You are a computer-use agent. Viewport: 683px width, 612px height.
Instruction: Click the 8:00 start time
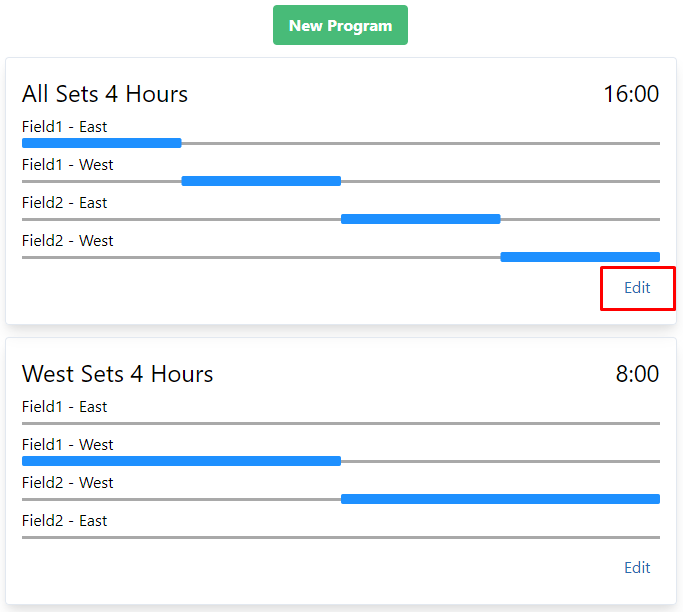click(x=637, y=375)
